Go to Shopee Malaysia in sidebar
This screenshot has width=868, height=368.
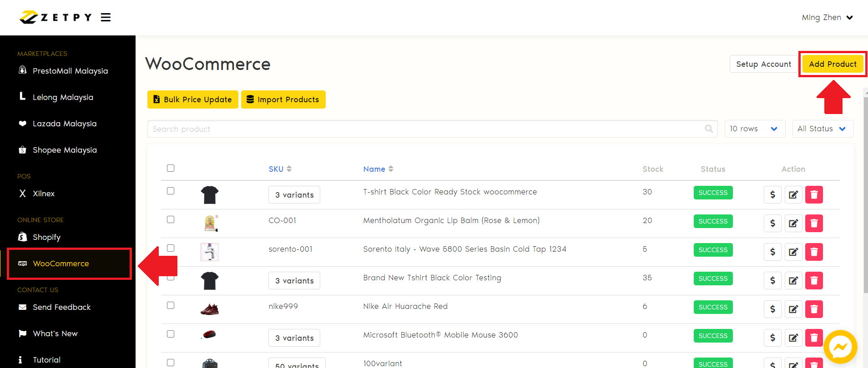click(x=65, y=150)
